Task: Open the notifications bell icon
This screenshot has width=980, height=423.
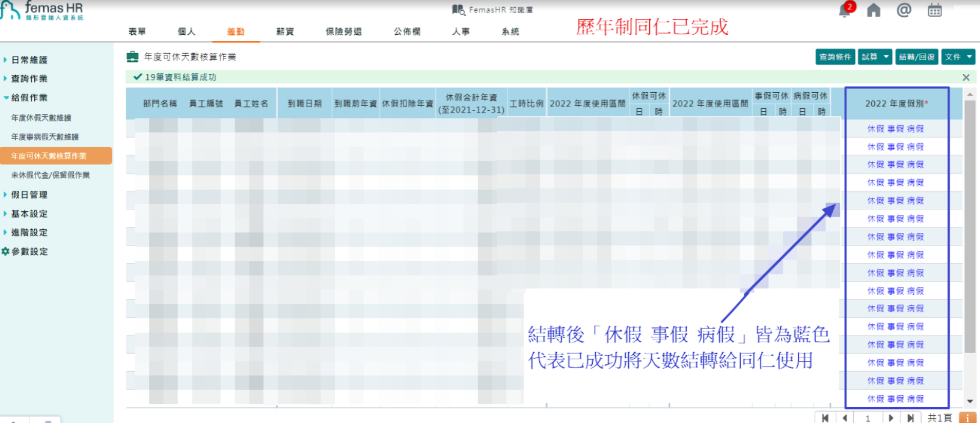Action: pyautogui.click(x=845, y=10)
